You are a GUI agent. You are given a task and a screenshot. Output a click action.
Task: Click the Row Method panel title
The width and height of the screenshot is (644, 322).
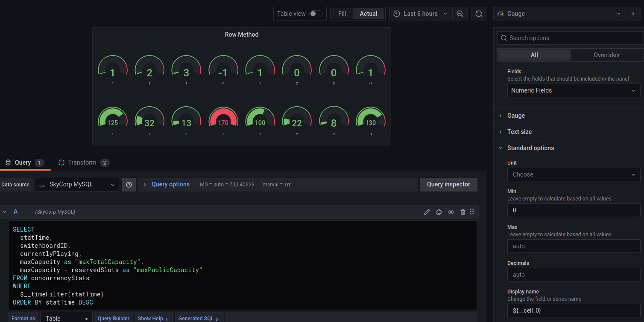(x=242, y=35)
